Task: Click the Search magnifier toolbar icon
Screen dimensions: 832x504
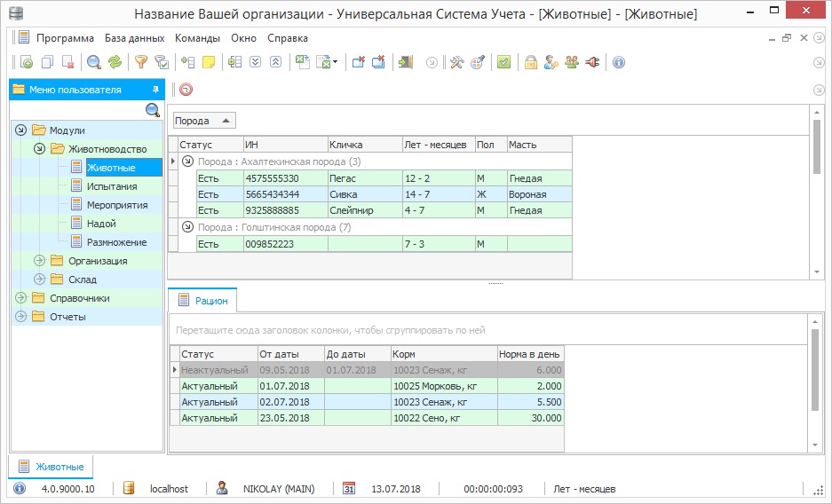Action: click(x=94, y=62)
